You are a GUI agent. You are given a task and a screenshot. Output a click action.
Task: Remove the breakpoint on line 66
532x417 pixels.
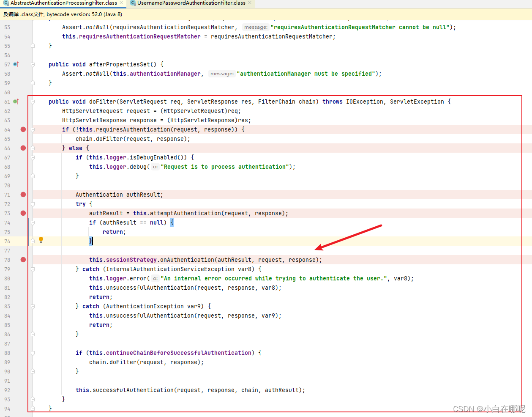pyautogui.click(x=23, y=148)
